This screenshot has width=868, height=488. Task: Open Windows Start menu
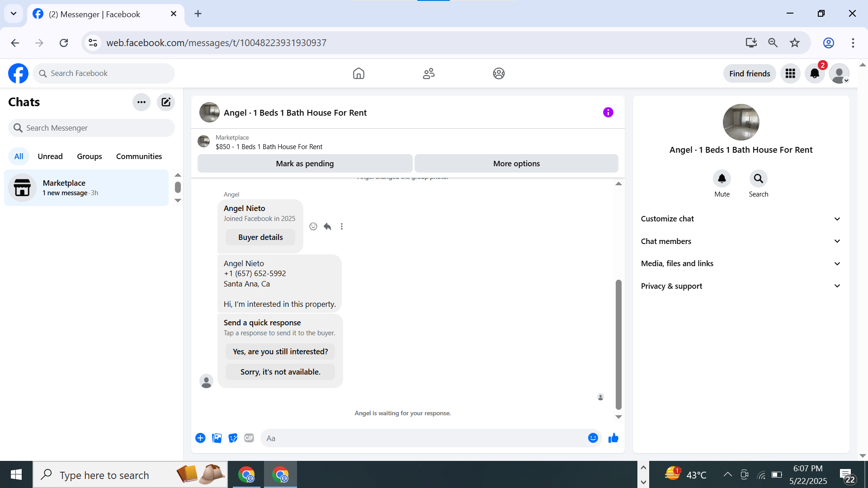click(16, 474)
